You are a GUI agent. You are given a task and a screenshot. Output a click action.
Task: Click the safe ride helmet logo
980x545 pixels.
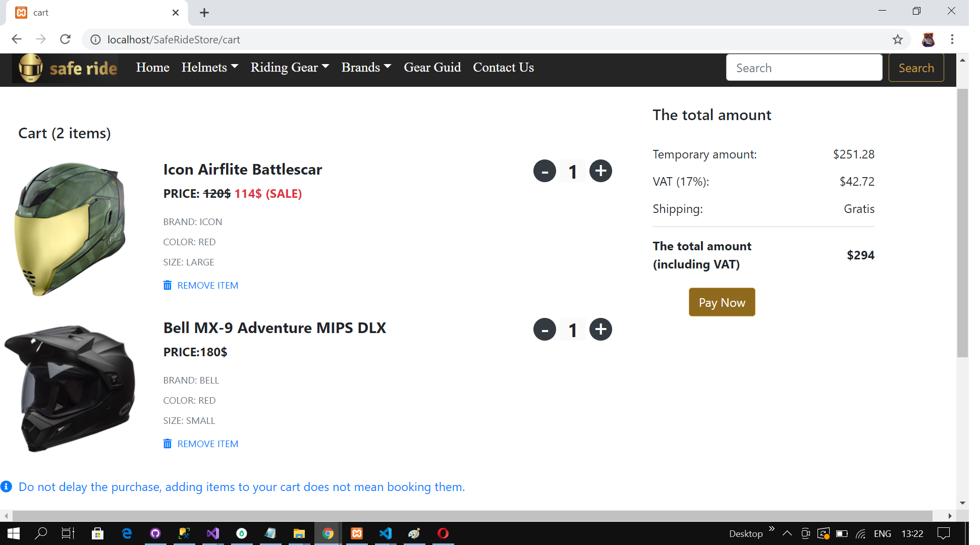[x=31, y=68]
